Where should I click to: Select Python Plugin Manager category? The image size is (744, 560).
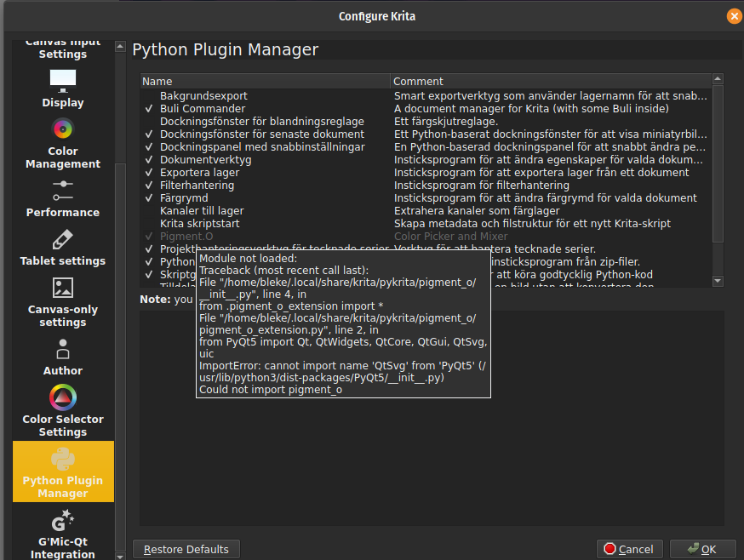coord(63,471)
